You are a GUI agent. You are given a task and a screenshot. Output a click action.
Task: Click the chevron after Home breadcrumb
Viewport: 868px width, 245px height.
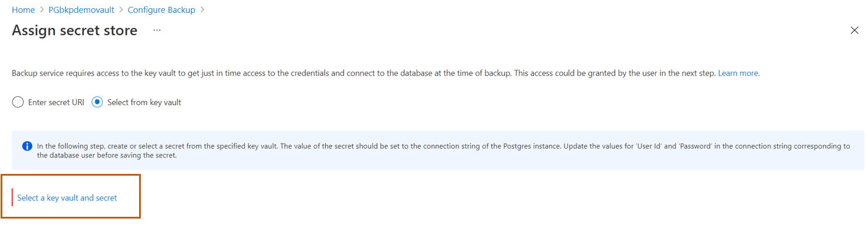(x=42, y=10)
